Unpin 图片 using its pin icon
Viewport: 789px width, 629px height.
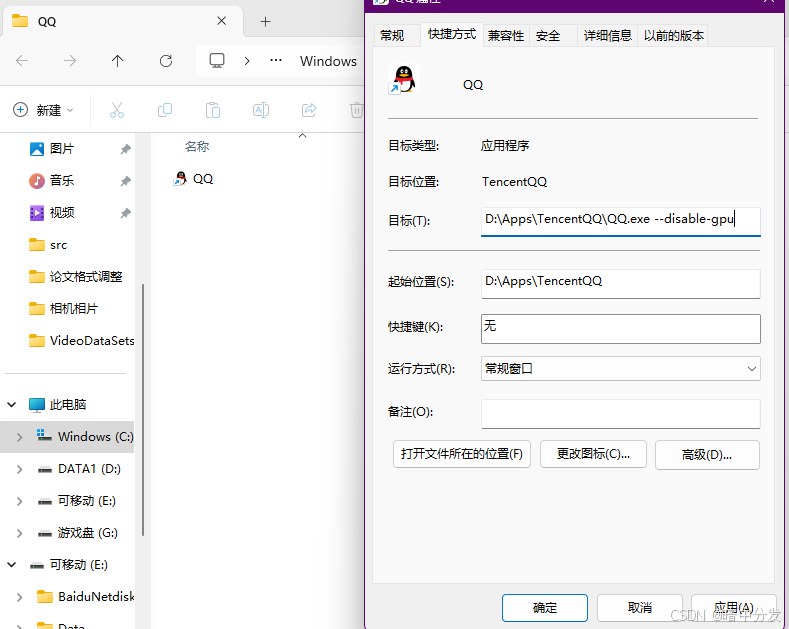(125, 149)
